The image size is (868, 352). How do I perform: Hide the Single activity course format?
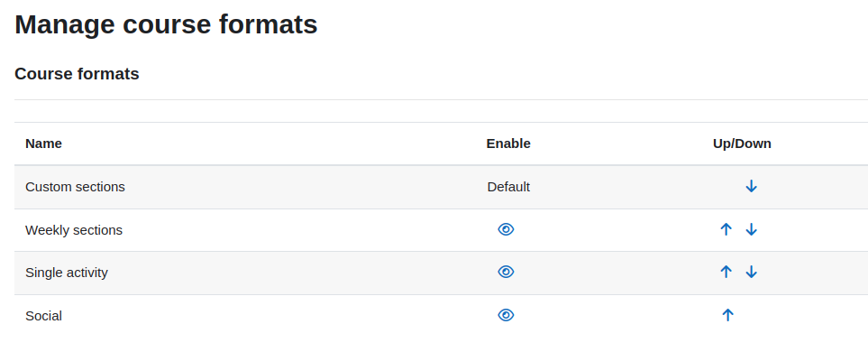coord(506,272)
